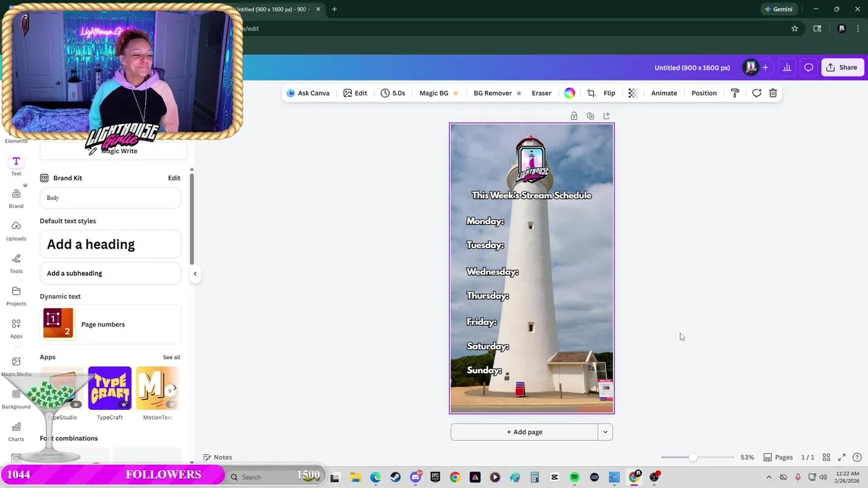Open the Tools sidebar tab
This screenshot has height=488, width=868.
pyautogui.click(x=16, y=263)
